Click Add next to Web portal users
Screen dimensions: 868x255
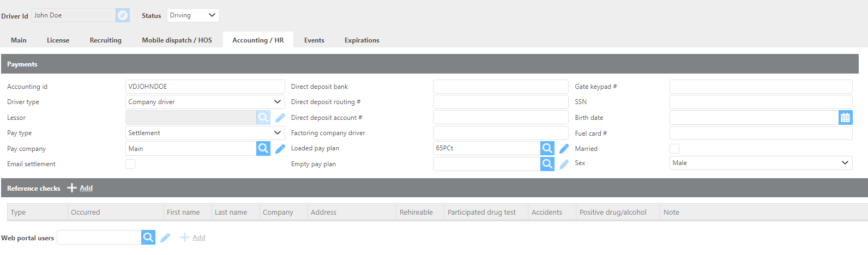coord(193,238)
